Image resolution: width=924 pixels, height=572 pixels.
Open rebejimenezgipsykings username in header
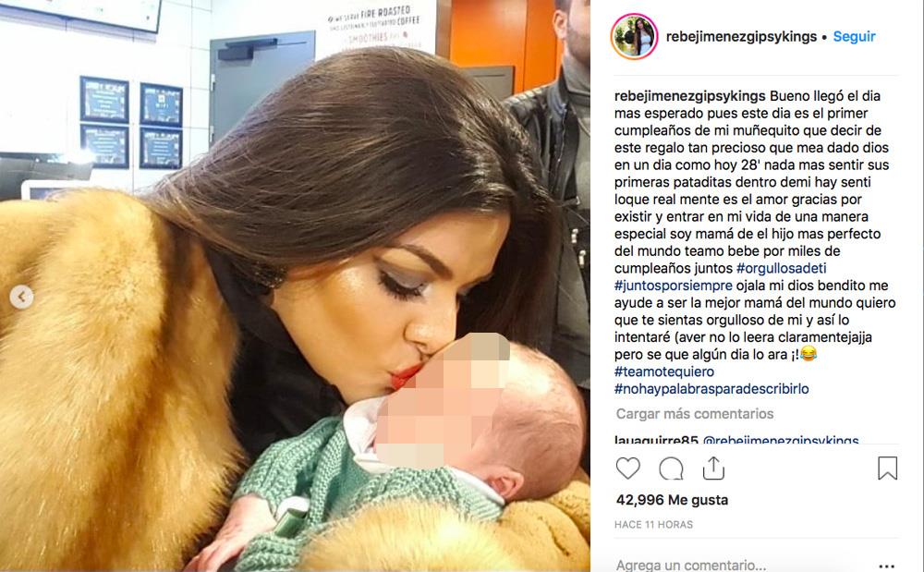741,37
